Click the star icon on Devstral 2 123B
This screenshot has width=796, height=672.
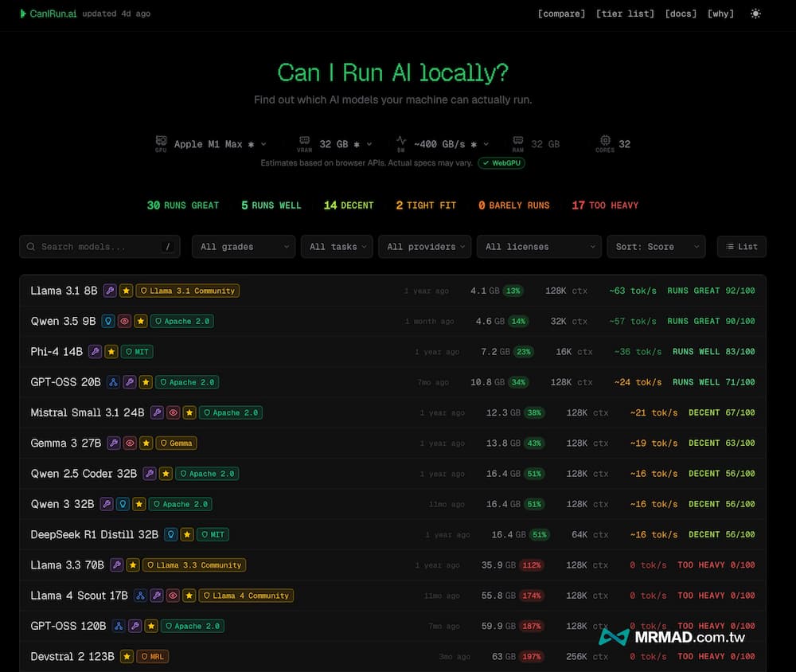[127, 656]
